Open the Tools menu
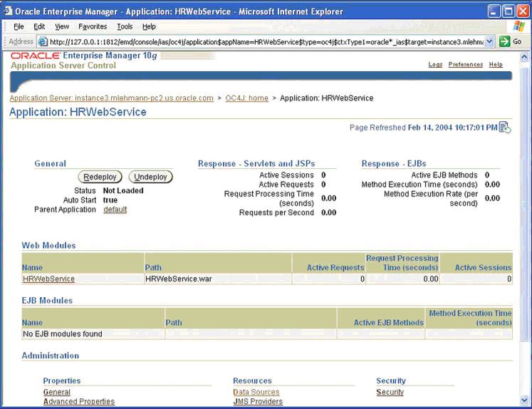 (x=125, y=26)
